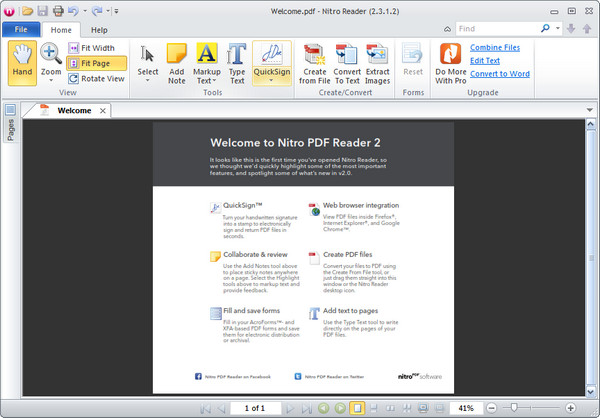Collapse the ribbon with the up caret

click(x=447, y=29)
